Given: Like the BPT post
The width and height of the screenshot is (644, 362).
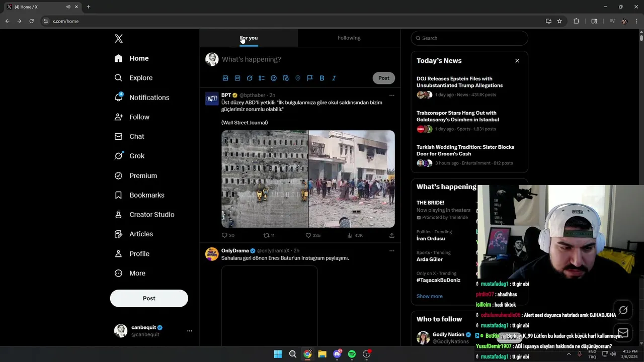Looking at the screenshot, I should click(313, 235).
